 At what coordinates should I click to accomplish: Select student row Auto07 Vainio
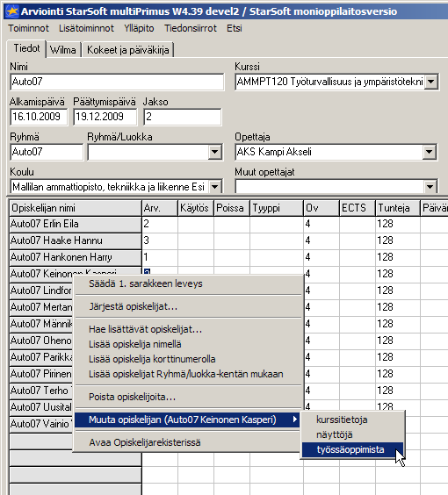point(41,424)
